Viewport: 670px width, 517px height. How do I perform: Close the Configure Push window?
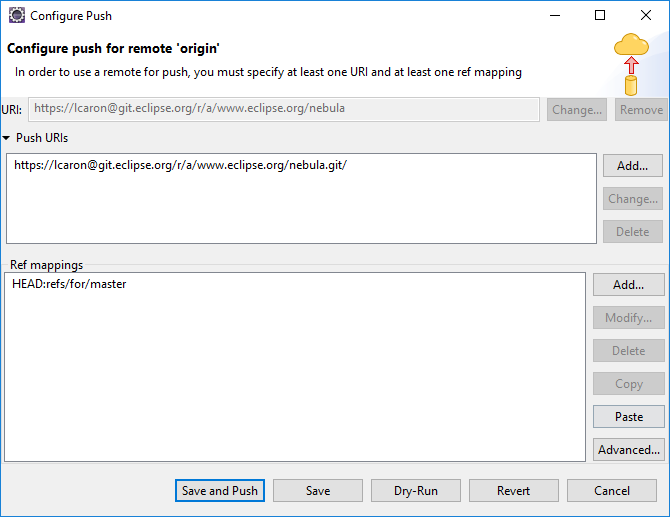point(646,15)
